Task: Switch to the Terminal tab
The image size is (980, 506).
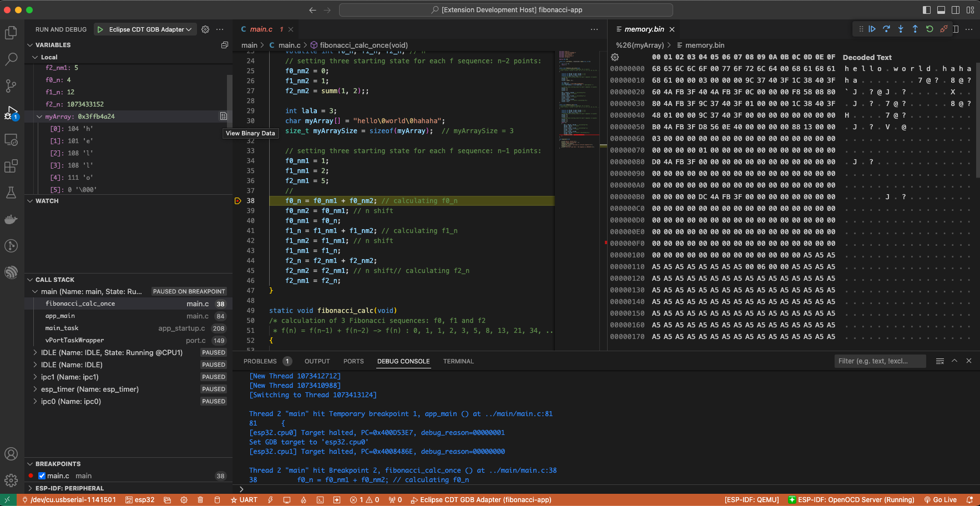Action: (x=458, y=361)
